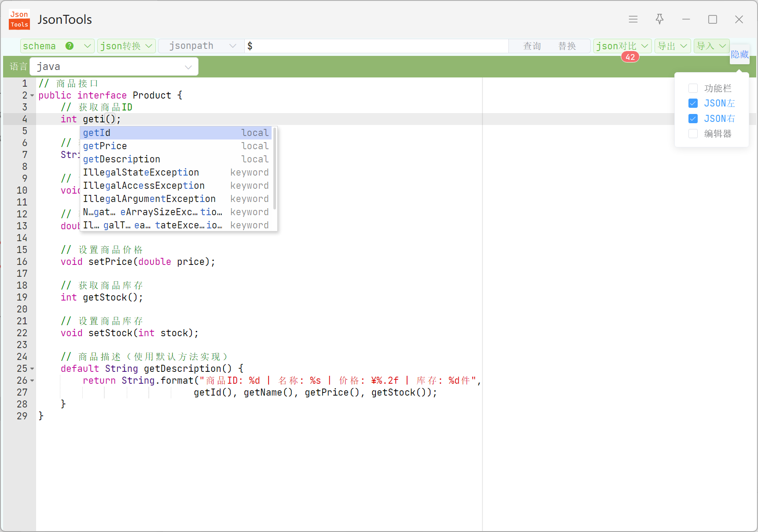Click the 语言 label

coord(18,67)
